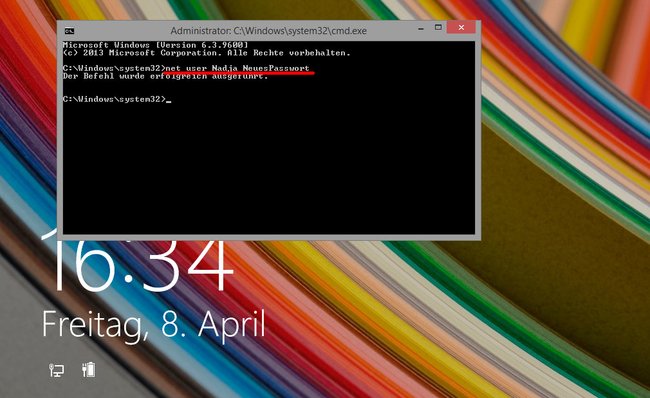
Task: Click the 'net user Nadja NeuesPasswort' command text
Action: 237,68
